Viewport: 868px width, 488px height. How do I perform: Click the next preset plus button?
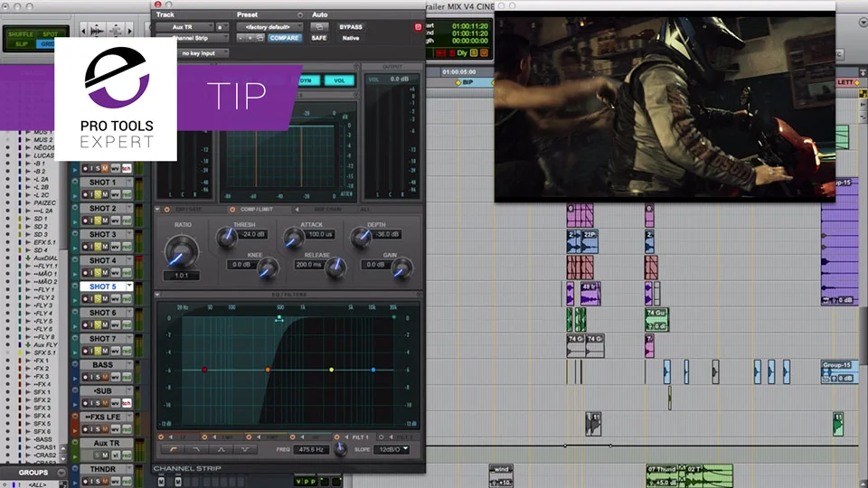tap(250, 38)
